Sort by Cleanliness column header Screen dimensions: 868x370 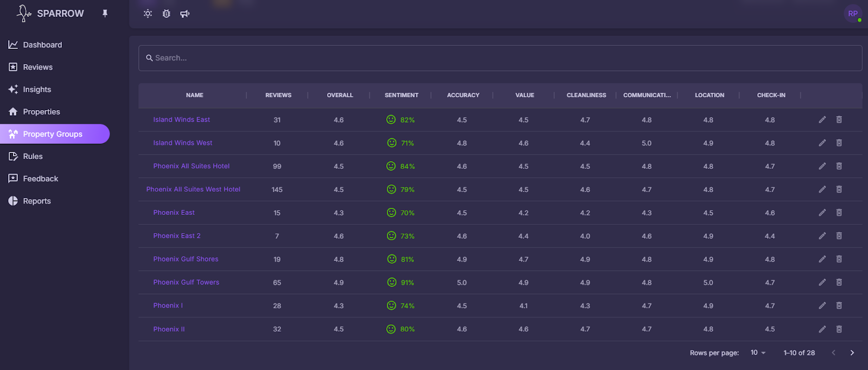[x=586, y=95]
